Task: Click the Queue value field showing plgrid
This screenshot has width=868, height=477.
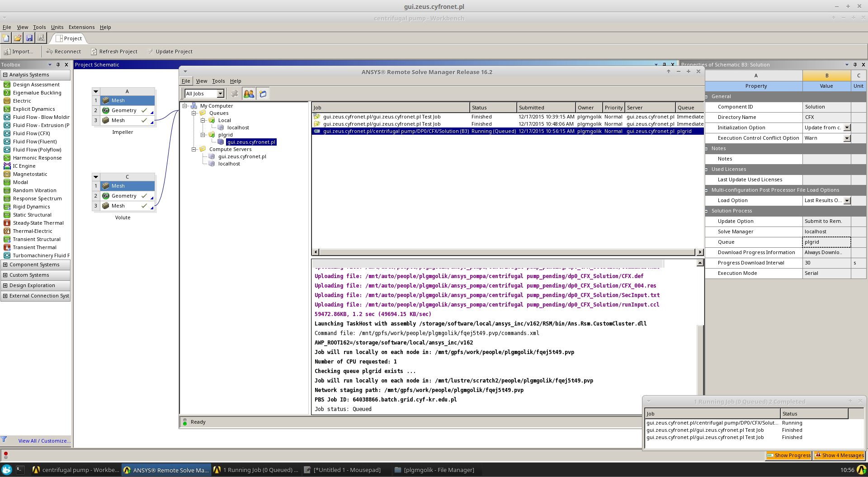Action: coord(826,242)
